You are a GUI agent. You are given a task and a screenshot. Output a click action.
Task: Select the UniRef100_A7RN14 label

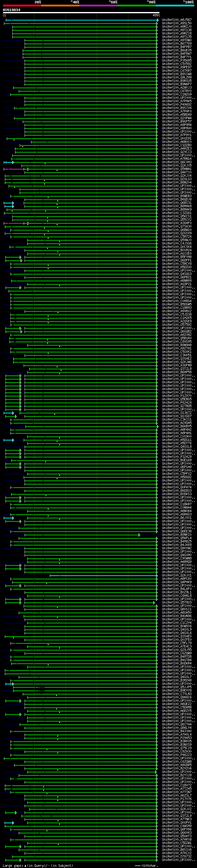click(177, 159)
